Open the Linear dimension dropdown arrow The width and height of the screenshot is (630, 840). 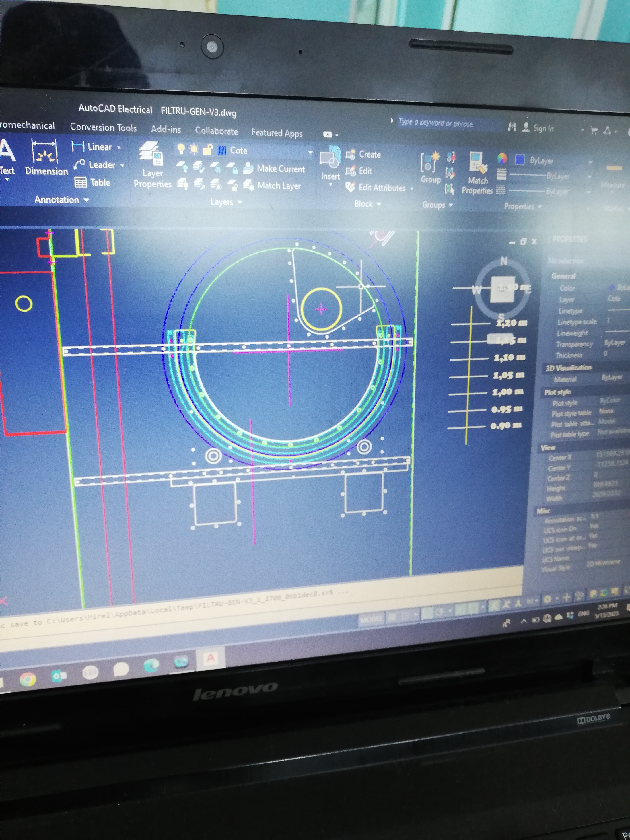pos(119,147)
